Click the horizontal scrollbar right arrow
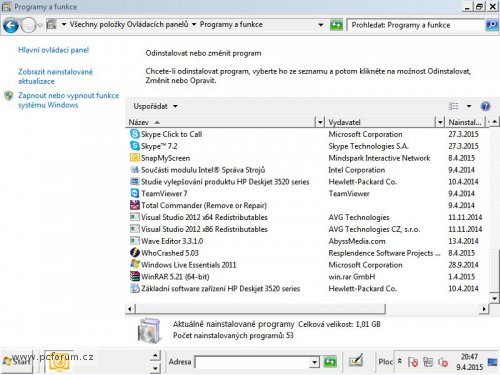The width and height of the screenshot is (500, 375). click(484, 309)
